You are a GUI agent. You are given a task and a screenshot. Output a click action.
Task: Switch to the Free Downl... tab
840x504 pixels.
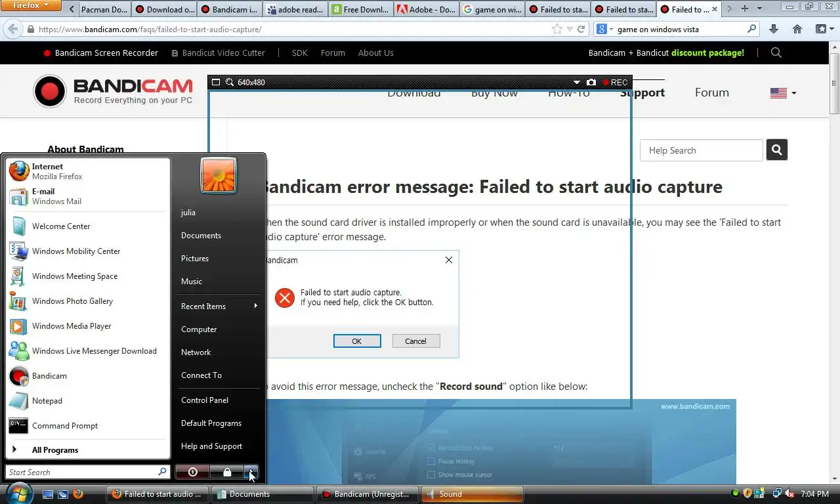361,9
